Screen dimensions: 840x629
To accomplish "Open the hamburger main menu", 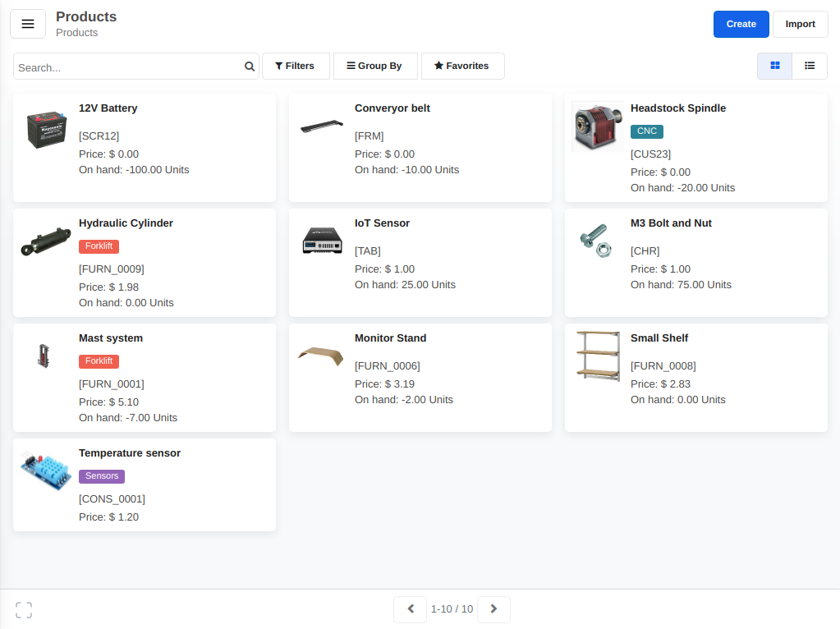I will (27, 24).
